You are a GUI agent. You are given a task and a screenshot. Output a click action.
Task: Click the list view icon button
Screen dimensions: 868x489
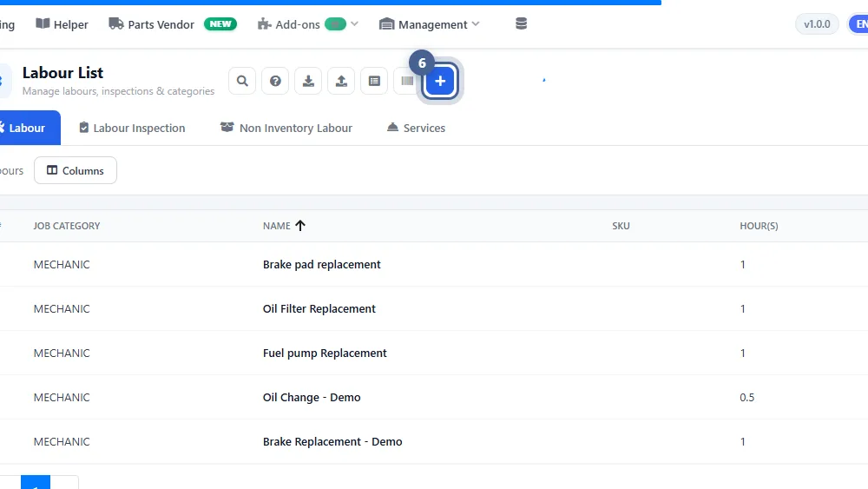374,81
